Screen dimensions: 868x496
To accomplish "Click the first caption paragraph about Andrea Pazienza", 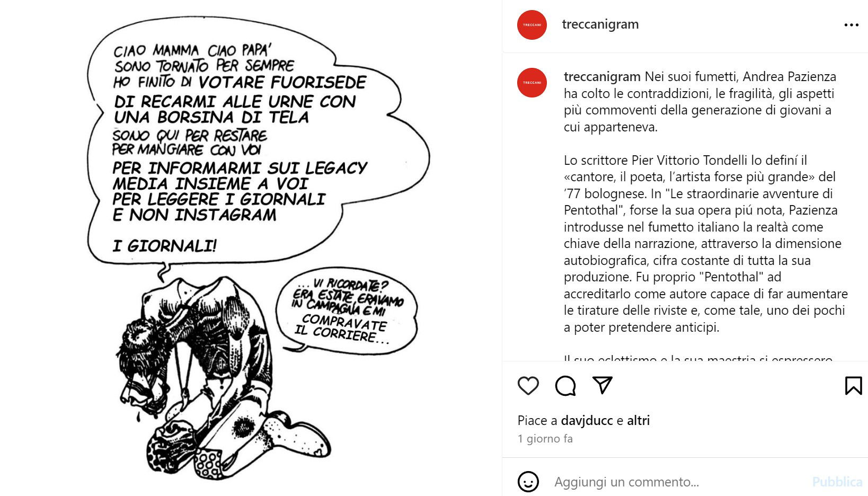I will [x=699, y=102].
